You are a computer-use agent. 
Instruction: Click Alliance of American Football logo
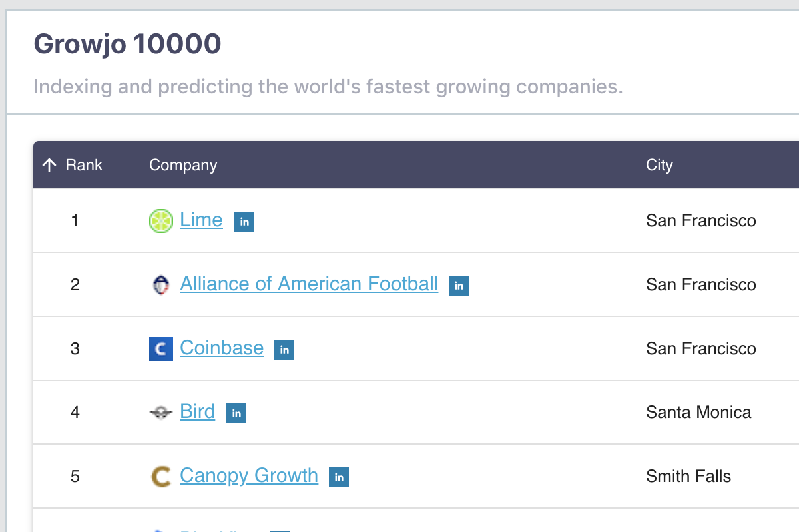160,285
